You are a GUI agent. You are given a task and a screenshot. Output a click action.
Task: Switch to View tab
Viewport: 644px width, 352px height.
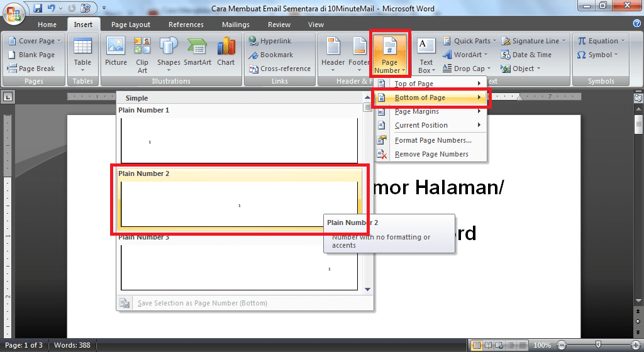point(316,25)
